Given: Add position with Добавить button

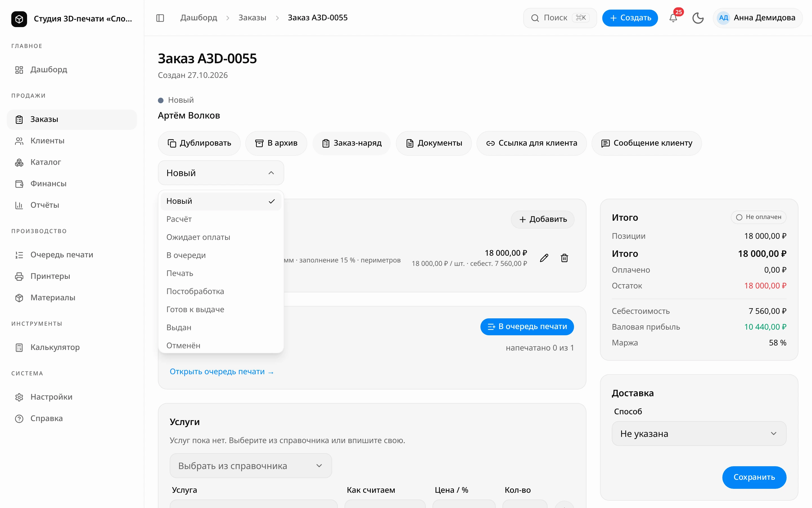Looking at the screenshot, I should point(542,219).
